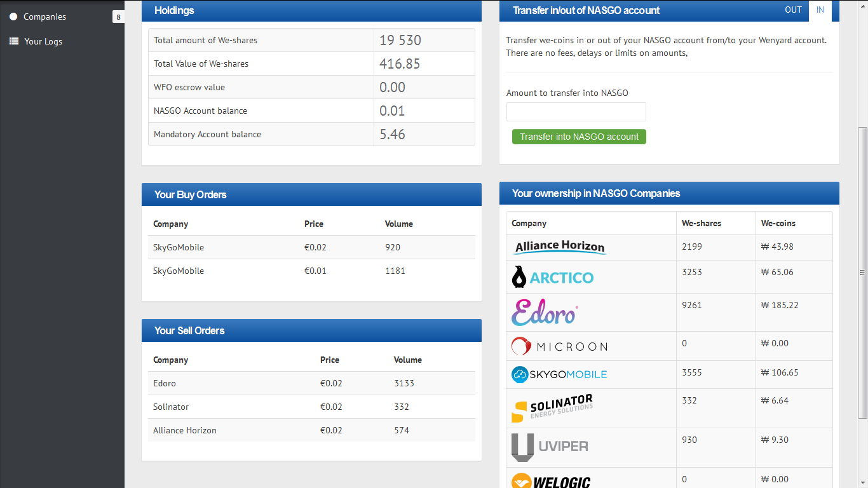
Task: Click Total amount of We-shares value 19 530
Action: coord(400,40)
